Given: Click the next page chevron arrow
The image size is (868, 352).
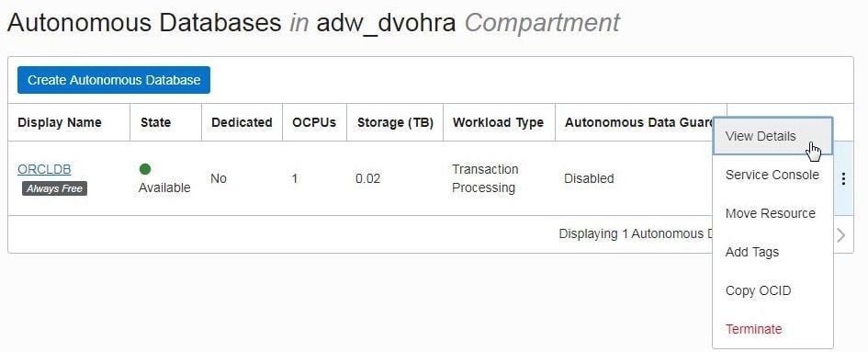Looking at the screenshot, I should point(840,235).
